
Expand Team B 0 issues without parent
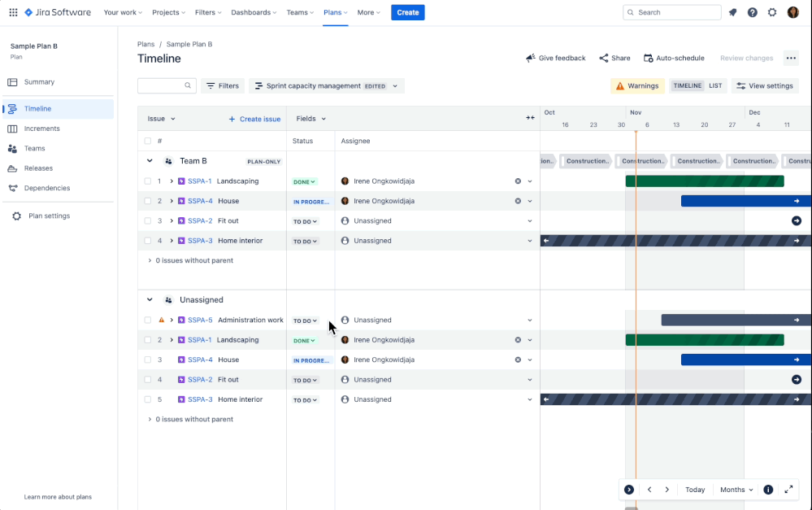pos(150,261)
